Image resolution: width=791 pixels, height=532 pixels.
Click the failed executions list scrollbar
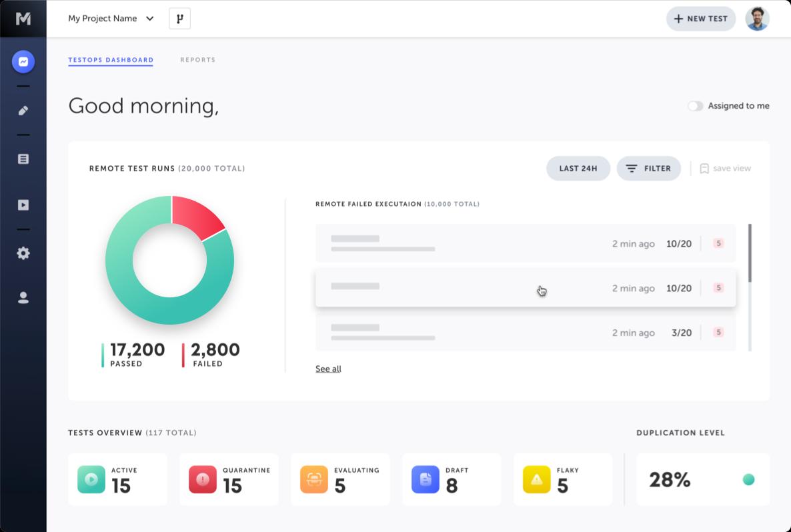pyautogui.click(x=750, y=253)
